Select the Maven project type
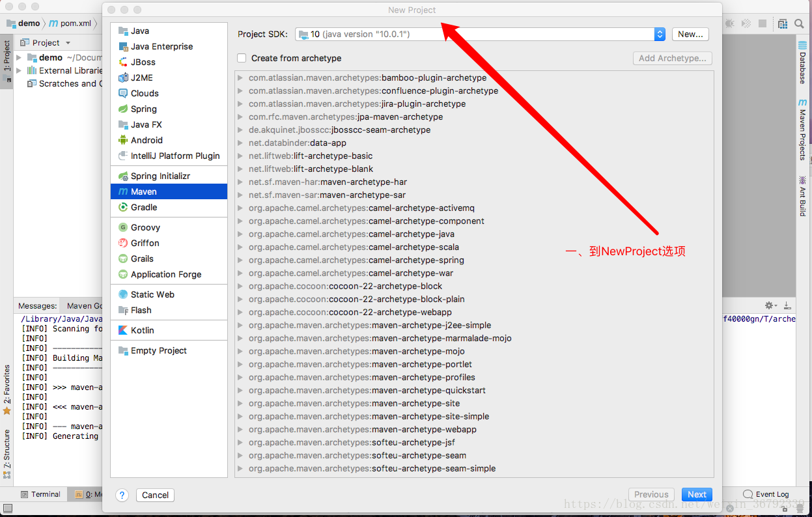 [169, 191]
